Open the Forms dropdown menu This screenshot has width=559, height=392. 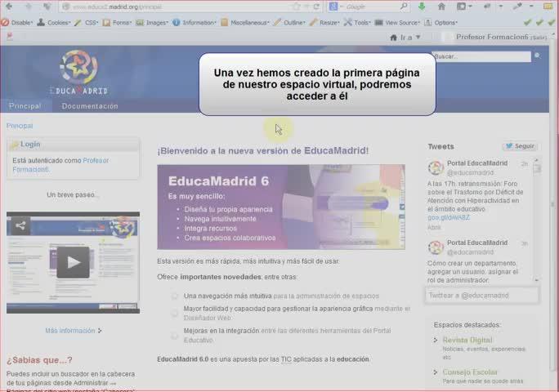[x=118, y=22]
